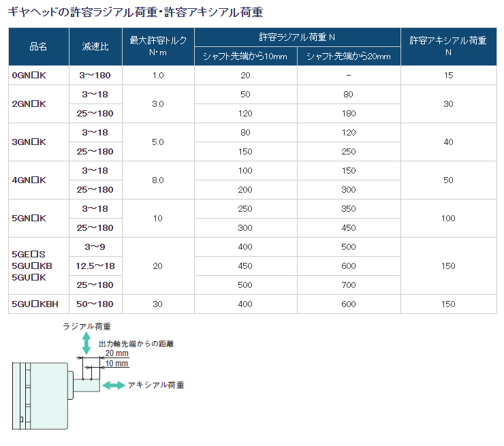This screenshot has height=446, width=504.
Task: Select the 許容アキシアル荷重 column header
Action: [x=447, y=47]
